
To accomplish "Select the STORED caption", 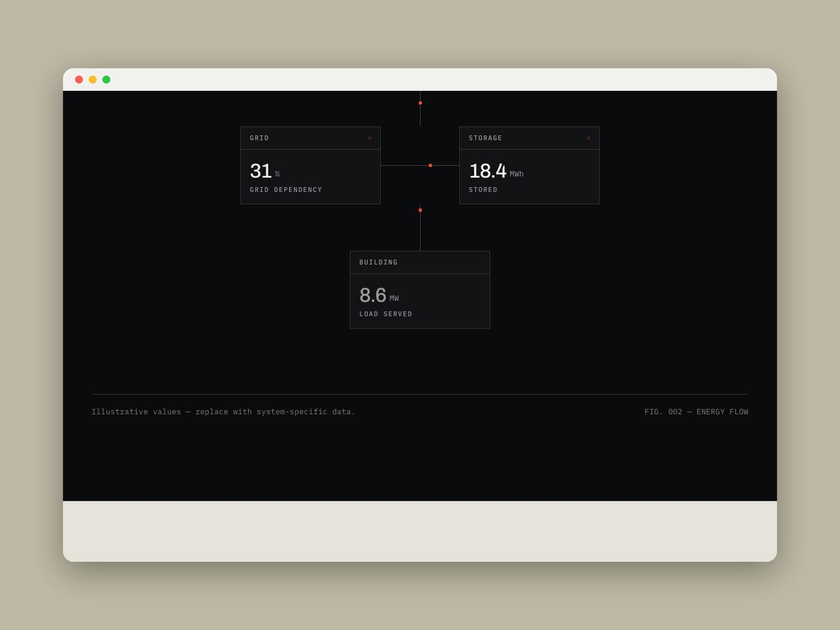I will 483,190.
